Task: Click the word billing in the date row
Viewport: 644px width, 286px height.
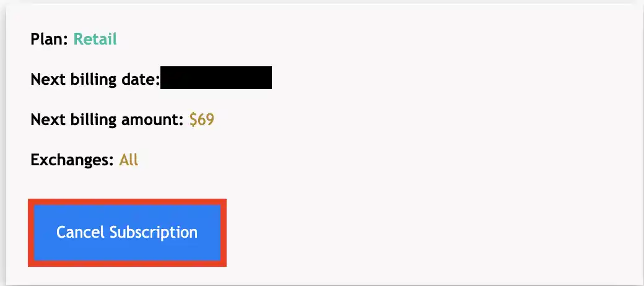Action: click(x=92, y=79)
